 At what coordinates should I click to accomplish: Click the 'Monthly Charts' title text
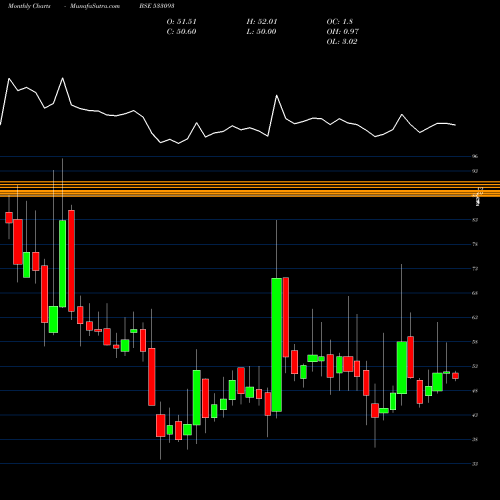pos(29,6)
